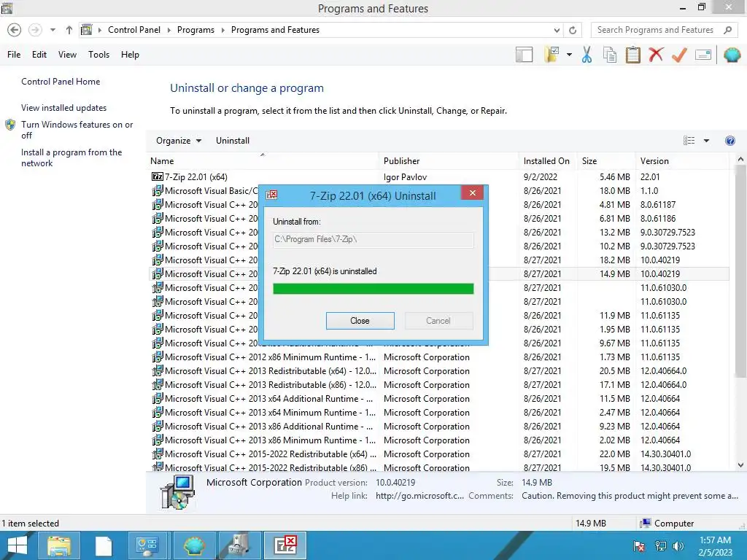Sort by the Publisher column header
The height and width of the screenshot is (560, 747).
click(x=449, y=161)
